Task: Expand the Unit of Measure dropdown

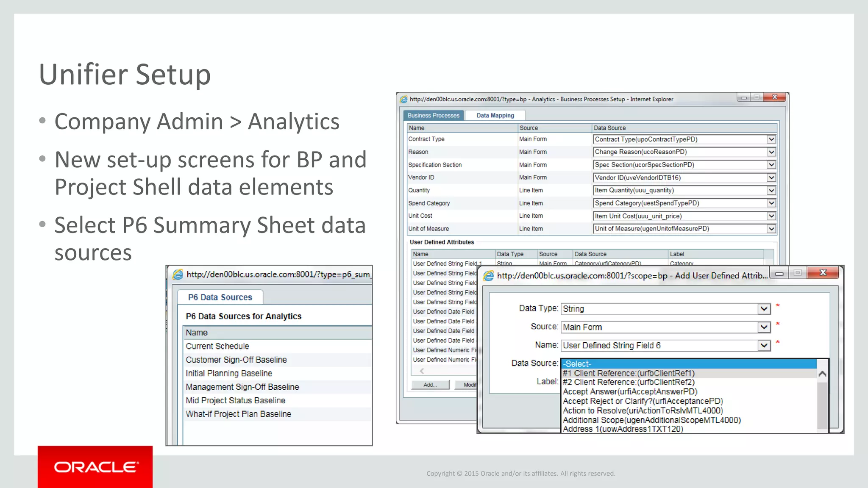Action: (771, 229)
